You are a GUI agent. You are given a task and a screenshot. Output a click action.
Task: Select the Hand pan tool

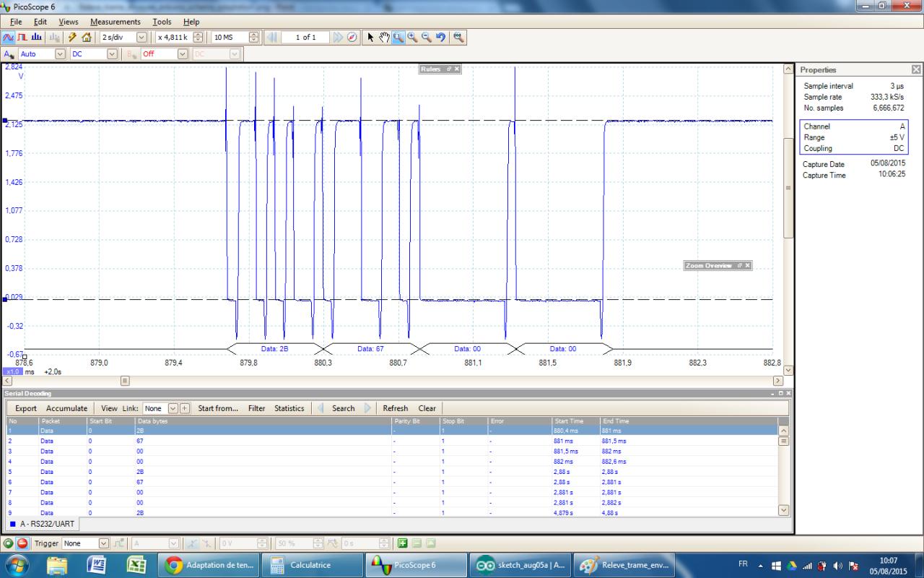pyautogui.click(x=385, y=38)
